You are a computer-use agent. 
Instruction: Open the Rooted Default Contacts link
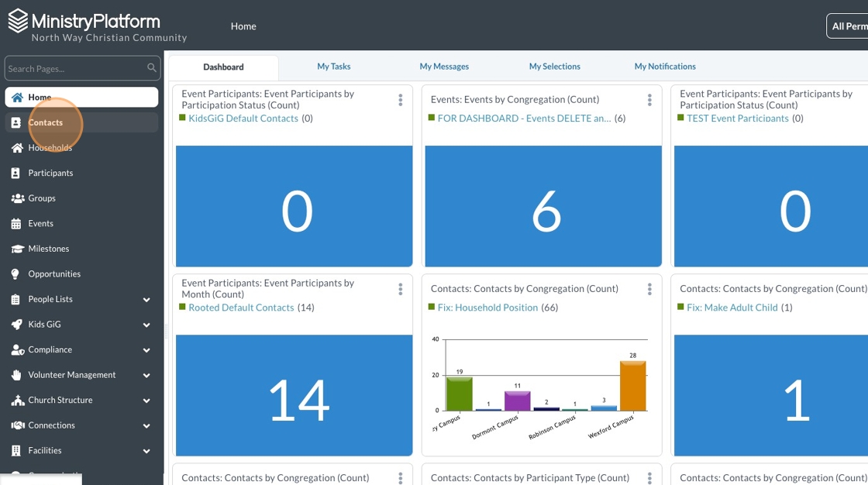[x=241, y=308]
